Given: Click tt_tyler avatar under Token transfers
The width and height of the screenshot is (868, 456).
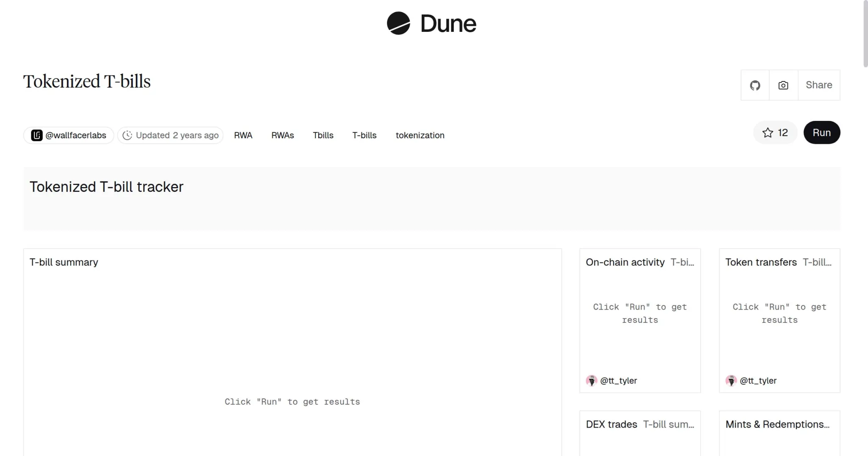Looking at the screenshot, I should tap(731, 380).
